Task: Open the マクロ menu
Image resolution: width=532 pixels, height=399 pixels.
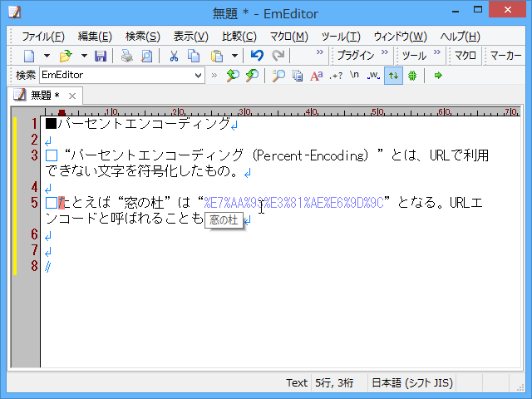Action: tap(288, 37)
